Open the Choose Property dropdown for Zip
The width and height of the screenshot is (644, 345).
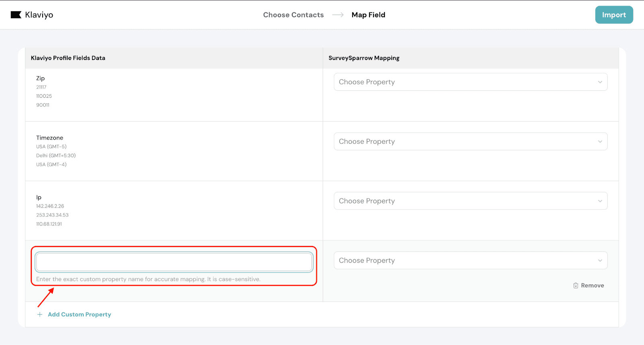[463, 82]
